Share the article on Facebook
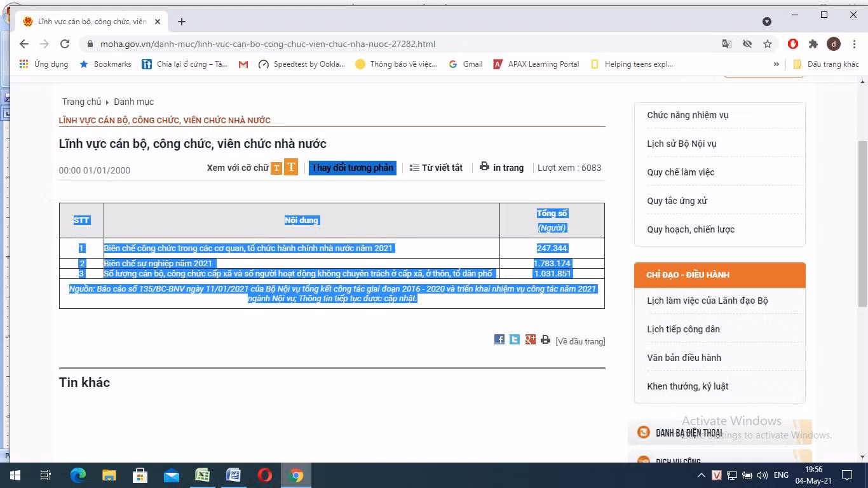The width and height of the screenshot is (868, 488). (499, 339)
